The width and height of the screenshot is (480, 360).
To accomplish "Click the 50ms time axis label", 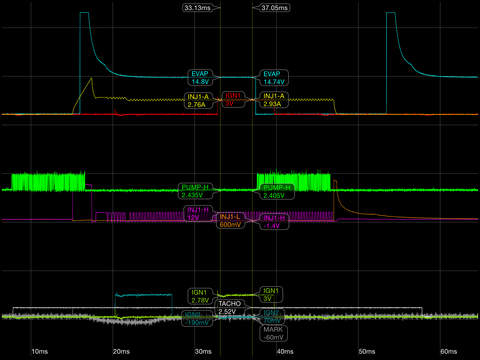I will coord(367,351).
